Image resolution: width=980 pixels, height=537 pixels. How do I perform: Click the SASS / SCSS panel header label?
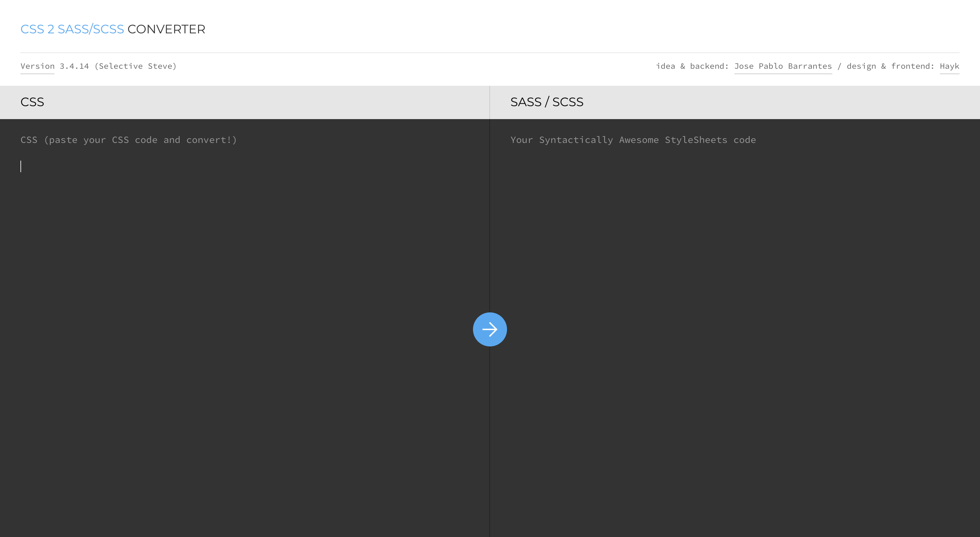click(546, 102)
